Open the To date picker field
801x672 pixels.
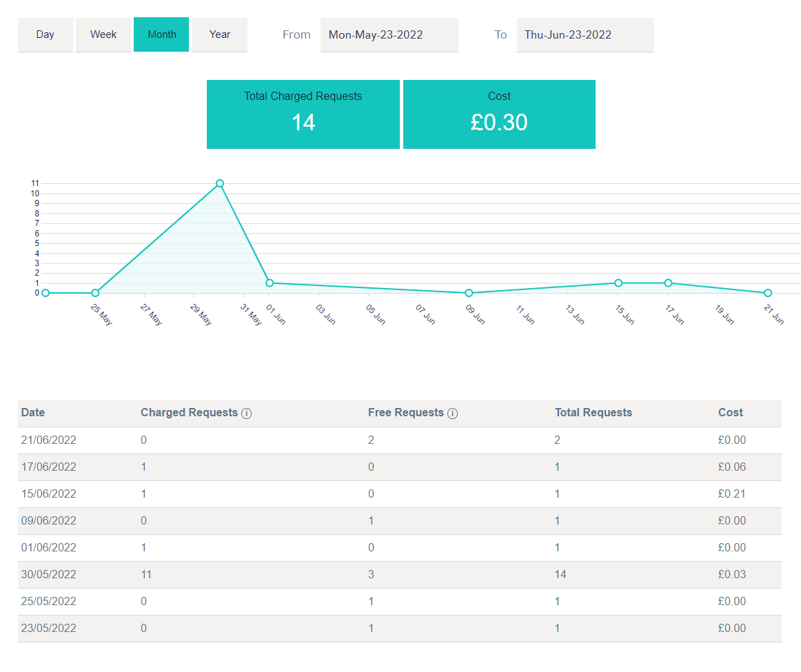point(585,34)
